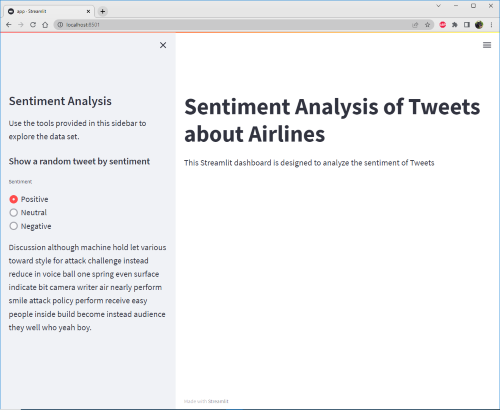Close the Streamlit sidebar with the X
Viewport: 500px width, 410px height.
coord(163,45)
